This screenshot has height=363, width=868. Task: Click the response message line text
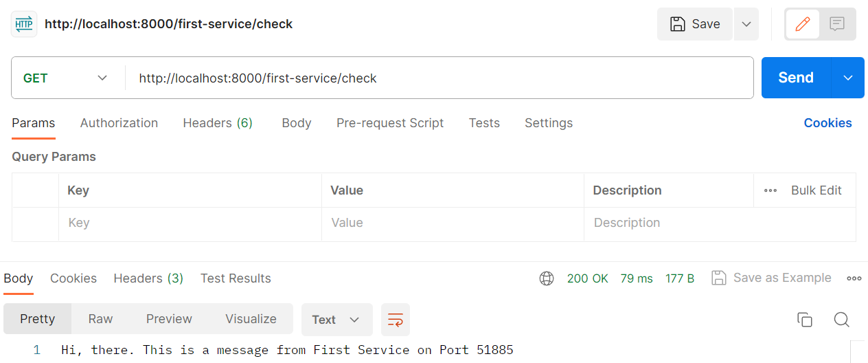[x=287, y=350]
